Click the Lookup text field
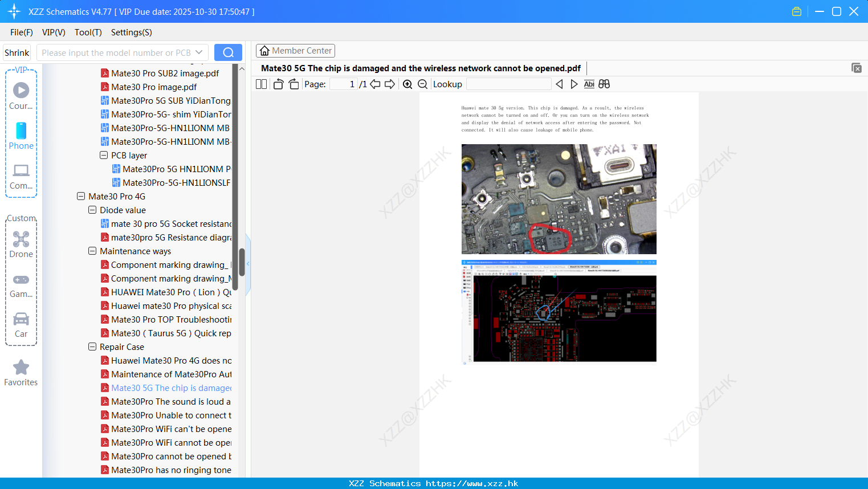The height and width of the screenshot is (489, 868). [x=508, y=84]
